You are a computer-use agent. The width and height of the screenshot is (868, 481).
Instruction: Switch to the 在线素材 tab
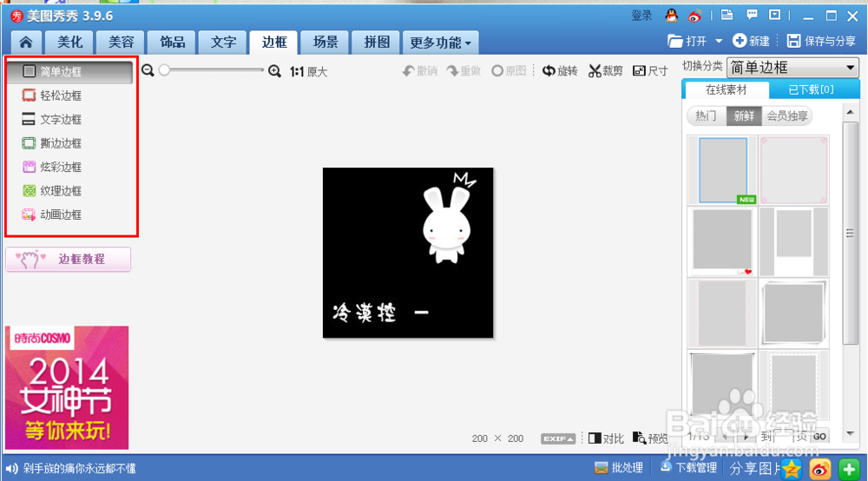[x=727, y=89]
